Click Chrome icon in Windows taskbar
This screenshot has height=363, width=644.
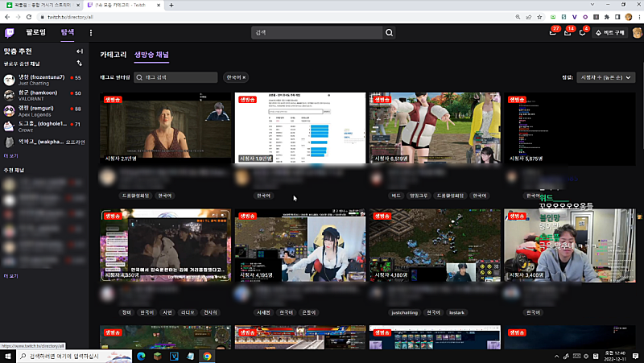point(207,355)
